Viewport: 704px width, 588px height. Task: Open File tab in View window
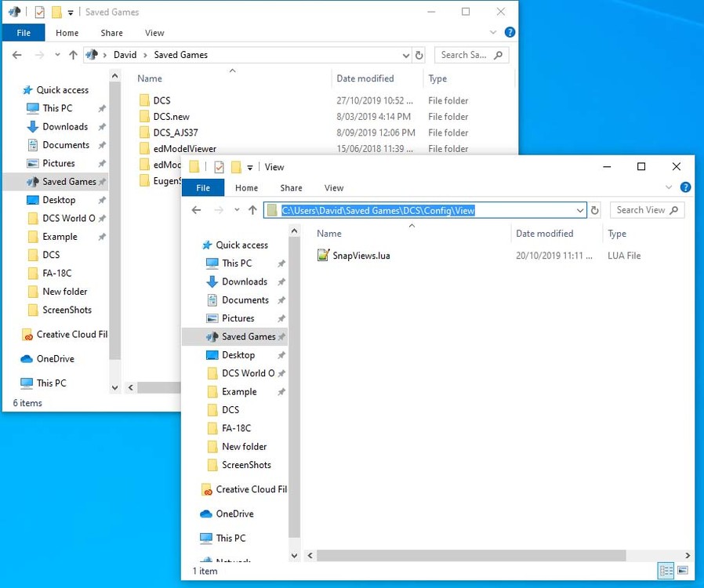203,187
